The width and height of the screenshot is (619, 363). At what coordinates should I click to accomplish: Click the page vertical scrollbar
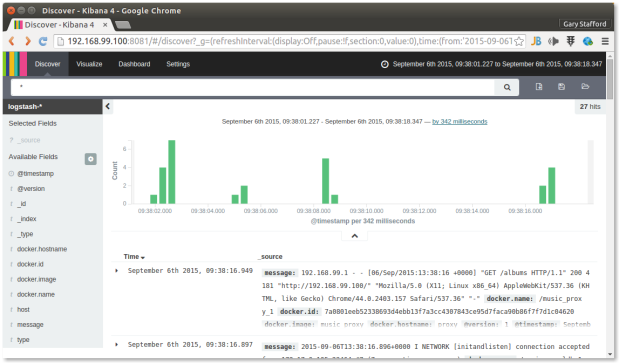click(x=610, y=79)
